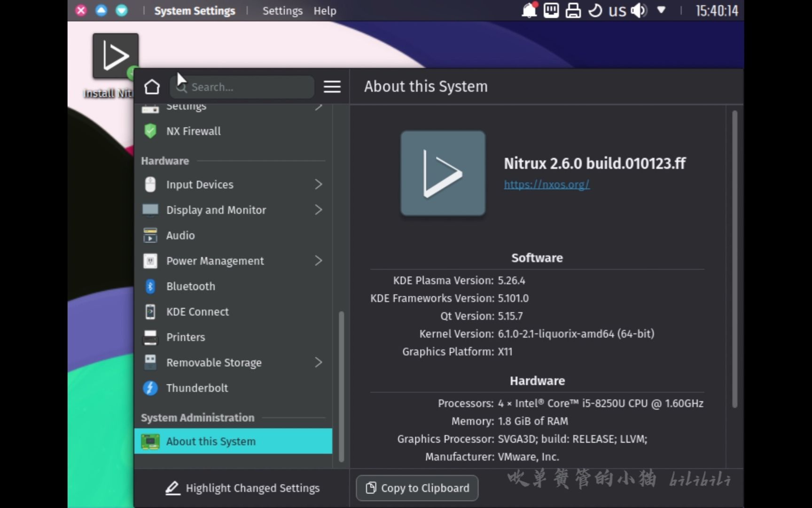
Task: Expand the Removable Storage chevron
Action: [x=319, y=362]
